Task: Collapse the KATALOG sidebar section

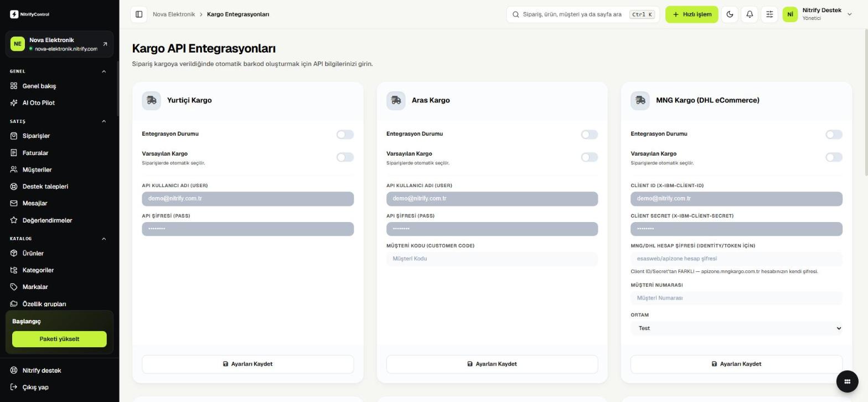Action: [104, 239]
